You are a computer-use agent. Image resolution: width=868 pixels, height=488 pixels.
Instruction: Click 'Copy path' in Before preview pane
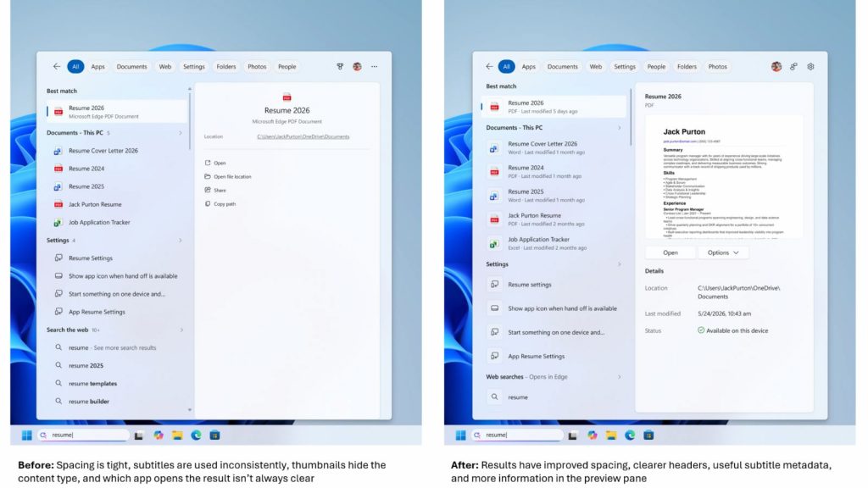(220, 204)
